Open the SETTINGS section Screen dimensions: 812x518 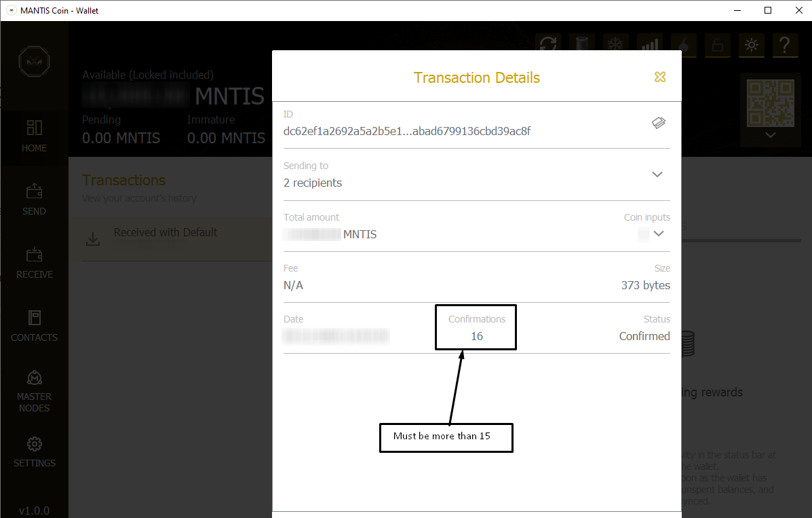point(34,452)
